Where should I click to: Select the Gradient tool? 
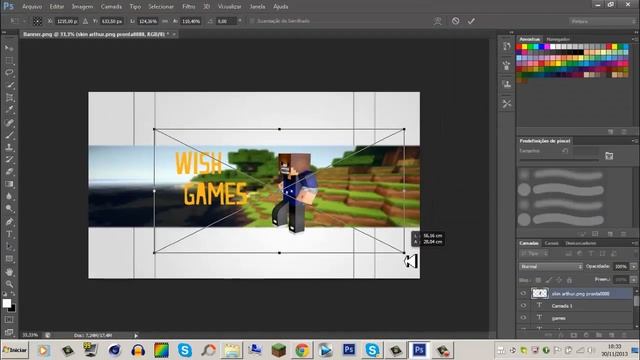coord(9,184)
